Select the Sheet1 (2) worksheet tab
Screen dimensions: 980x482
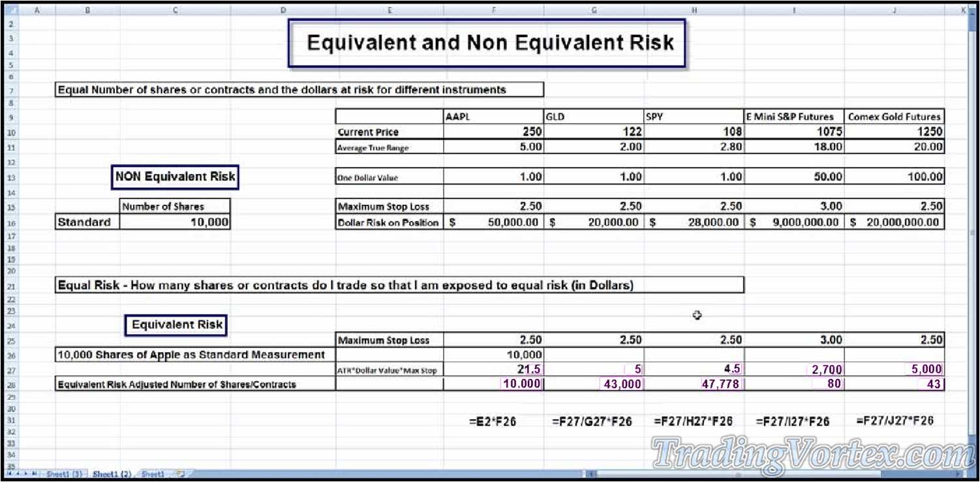(x=112, y=475)
